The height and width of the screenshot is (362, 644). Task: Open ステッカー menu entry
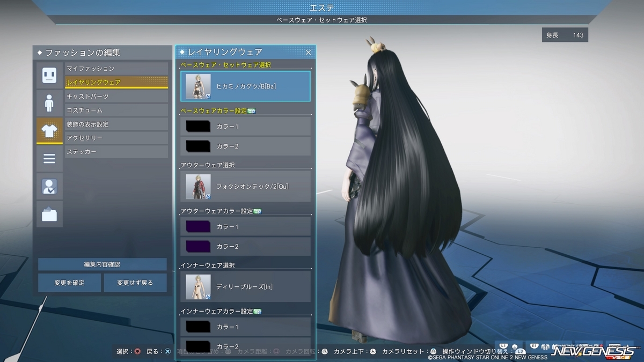pos(116,152)
